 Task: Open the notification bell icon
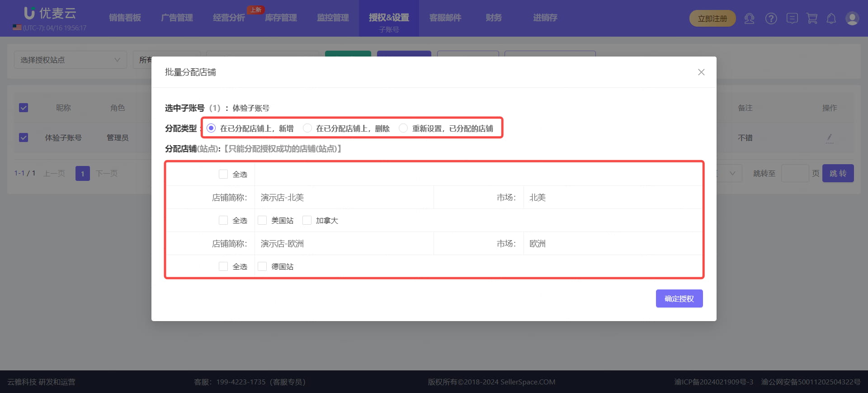831,19
